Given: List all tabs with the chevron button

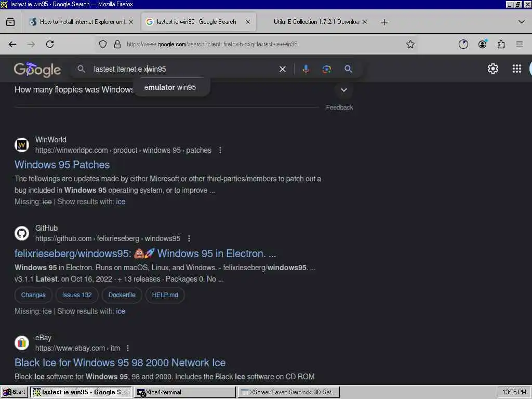Looking at the screenshot, I should point(522,22).
